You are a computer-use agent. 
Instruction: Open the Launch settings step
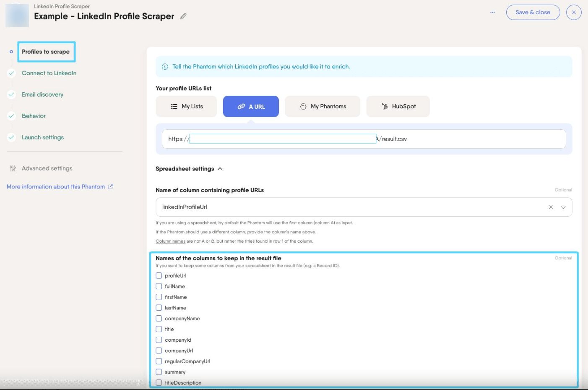pyautogui.click(x=43, y=137)
